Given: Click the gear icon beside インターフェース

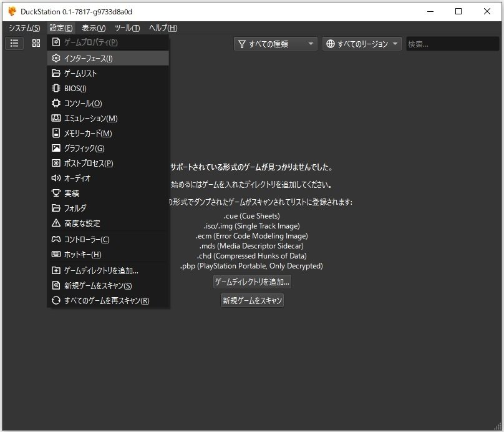Looking at the screenshot, I should coord(56,58).
